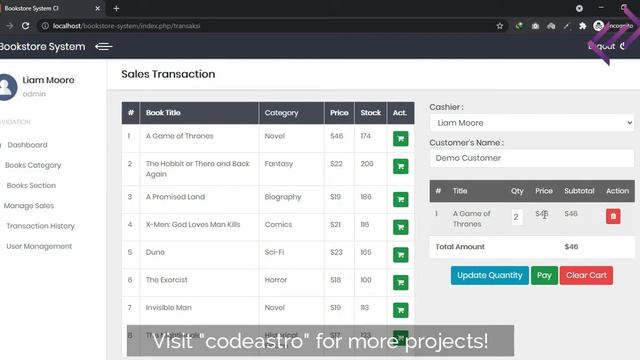Add Invisible Man to cart

(x=400, y=310)
